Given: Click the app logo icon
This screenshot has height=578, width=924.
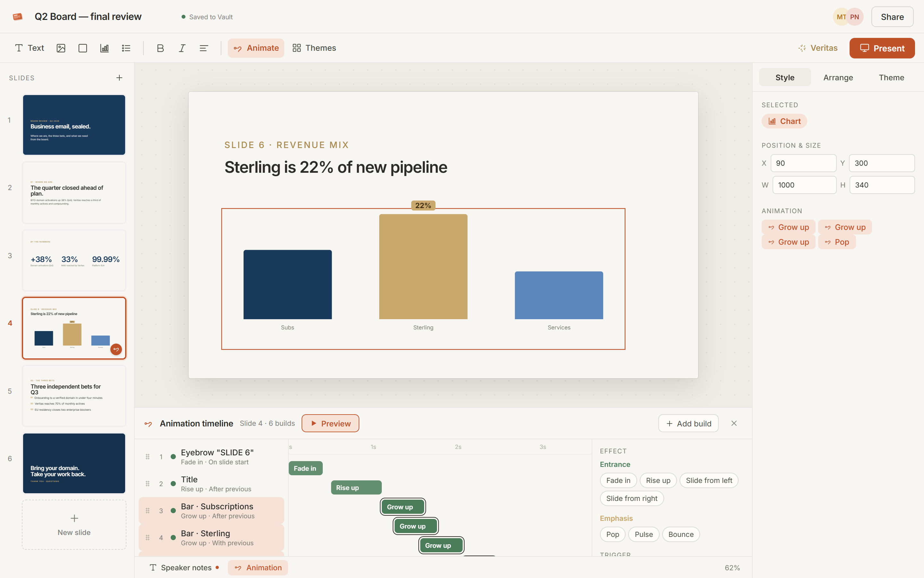Looking at the screenshot, I should (18, 16).
